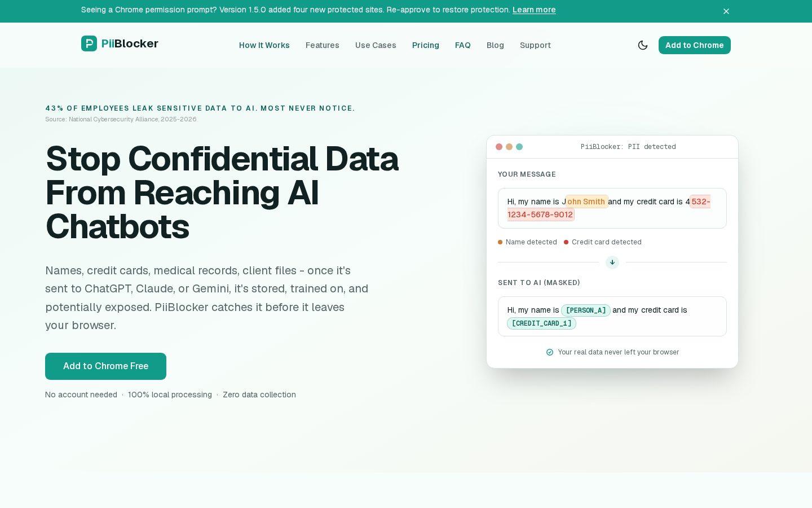The height and width of the screenshot is (508, 812).
Task: Click the Stop Confidential Data headline
Action: click(x=222, y=192)
